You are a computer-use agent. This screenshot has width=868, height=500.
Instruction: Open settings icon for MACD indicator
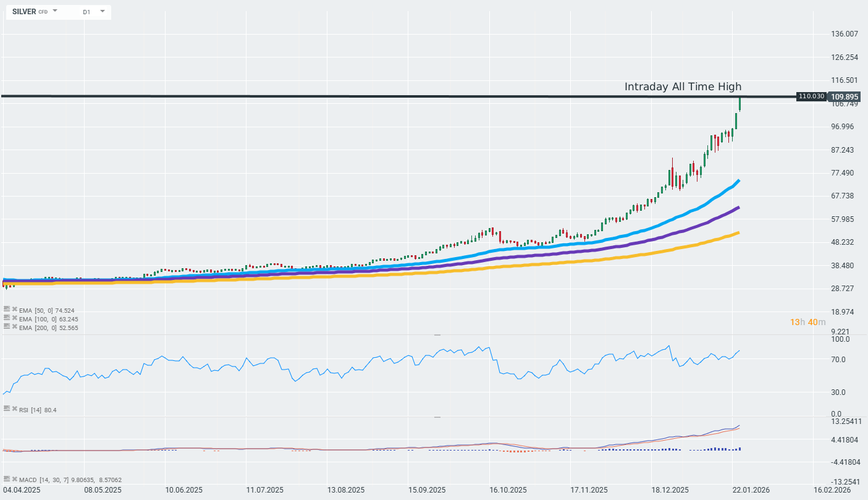coord(7,479)
